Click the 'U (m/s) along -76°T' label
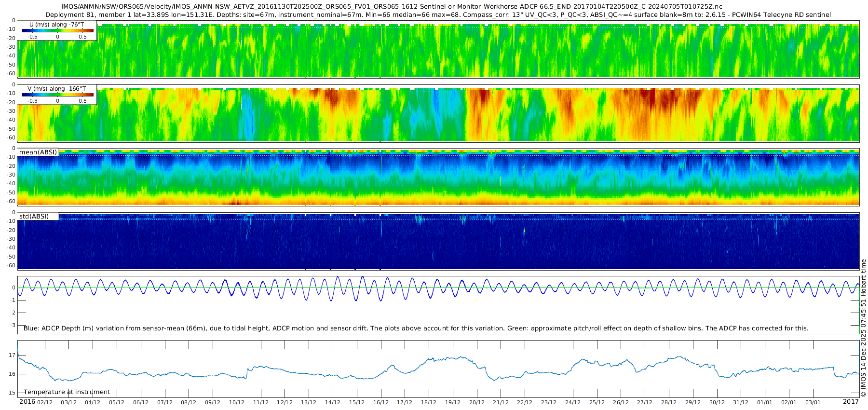868x410 pixels. tap(57, 25)
